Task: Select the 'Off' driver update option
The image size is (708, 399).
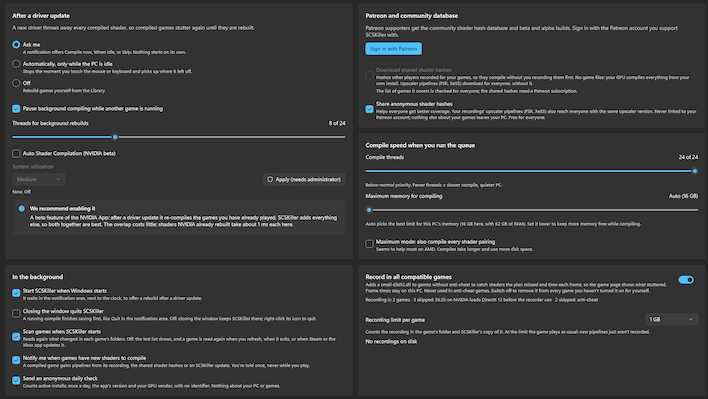Action: (16, 83)
